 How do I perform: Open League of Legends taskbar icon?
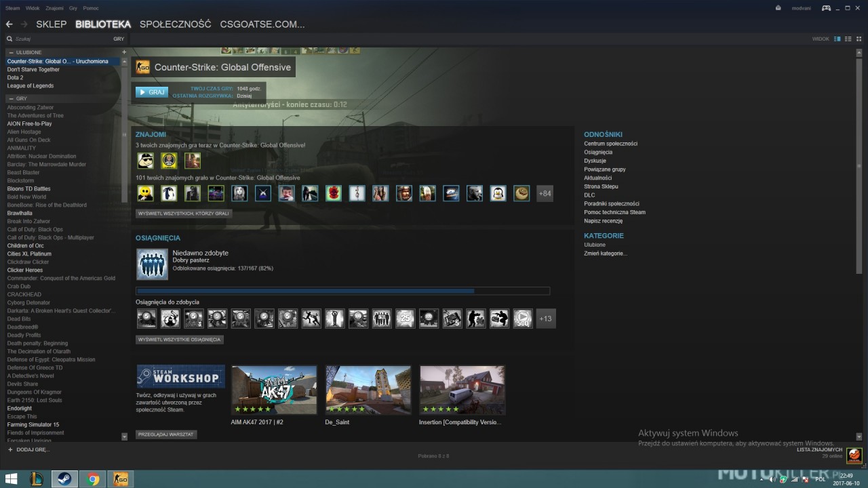37,479
